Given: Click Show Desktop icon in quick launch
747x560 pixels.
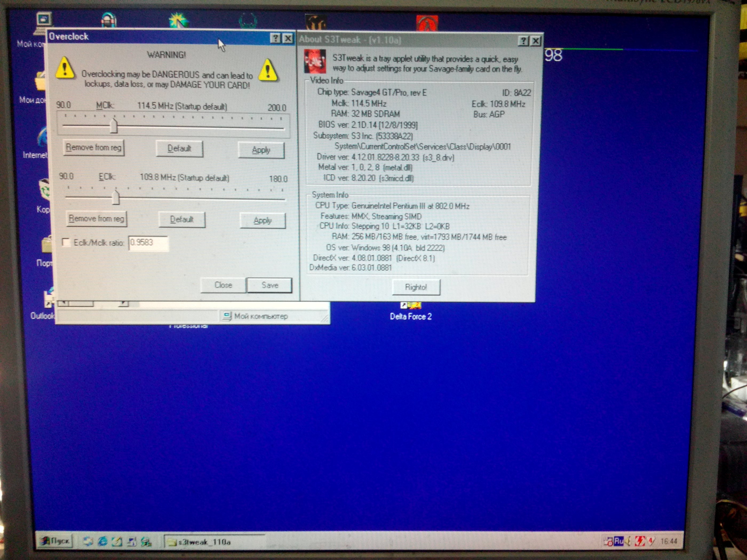Looking at the screenshot, I should tap(117, 541).
